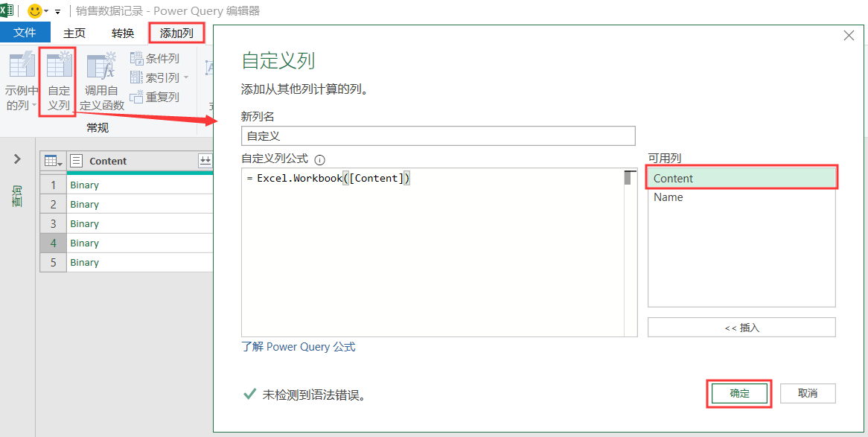This screenshot has width=868, height=437.
Task: Click the 新列名 input field
Action: tap(438, 136)
